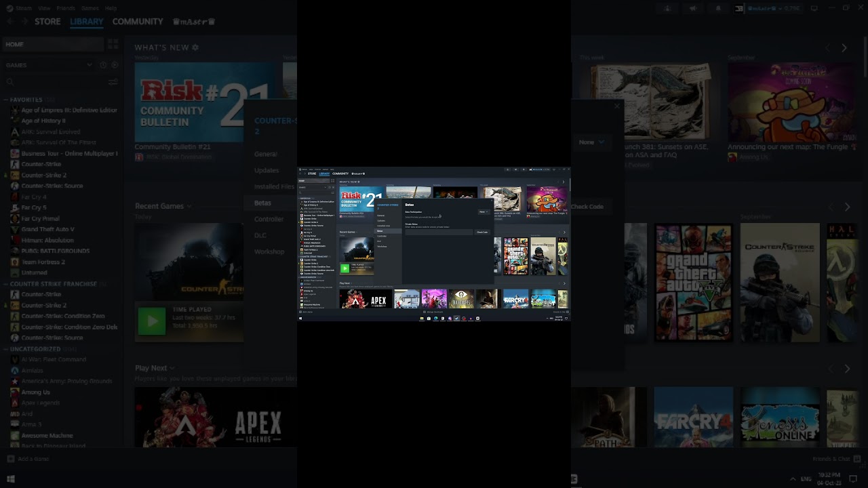Open What's New gear settings in centered window

[x=358, y=182]
